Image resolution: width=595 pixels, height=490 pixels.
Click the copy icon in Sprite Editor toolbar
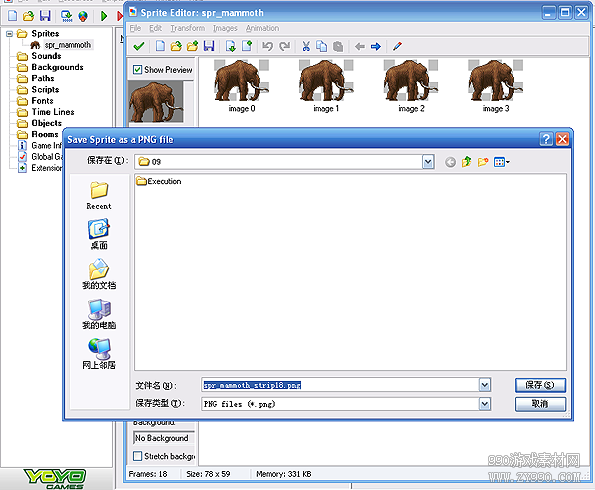click(x=322, y=46)
